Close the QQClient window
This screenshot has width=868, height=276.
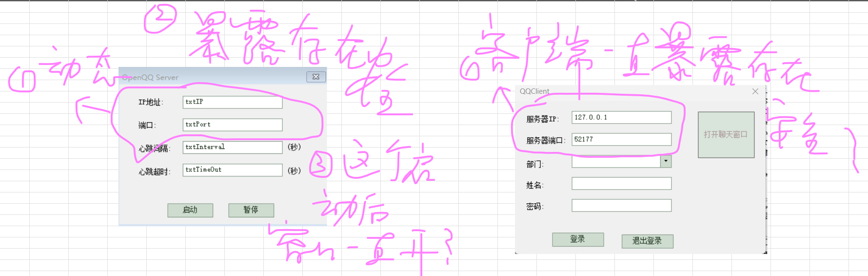point(755,91)
